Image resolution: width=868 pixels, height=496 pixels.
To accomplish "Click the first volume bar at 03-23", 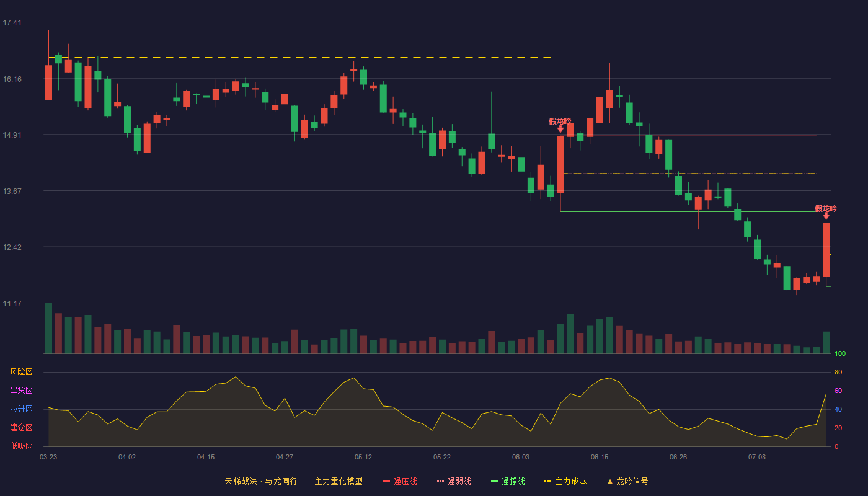I will click(48, 328).
